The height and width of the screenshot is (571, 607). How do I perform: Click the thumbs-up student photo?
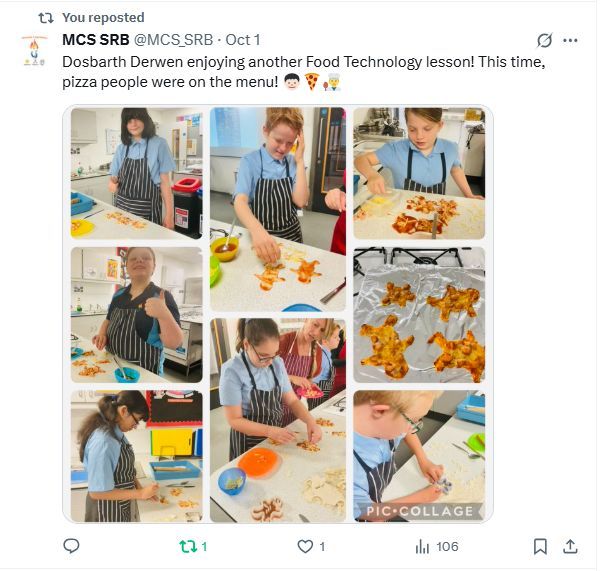(x=136, y=313)
